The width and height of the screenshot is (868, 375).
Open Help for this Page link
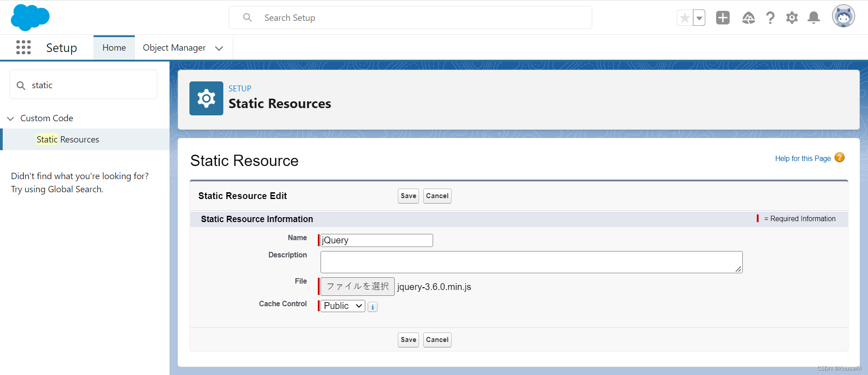(803, 158)
